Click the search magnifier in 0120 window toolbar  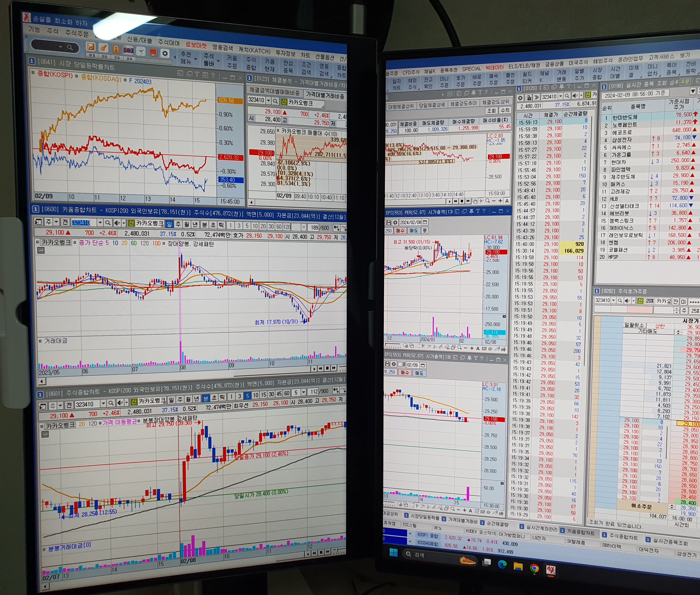coord(567,96)
